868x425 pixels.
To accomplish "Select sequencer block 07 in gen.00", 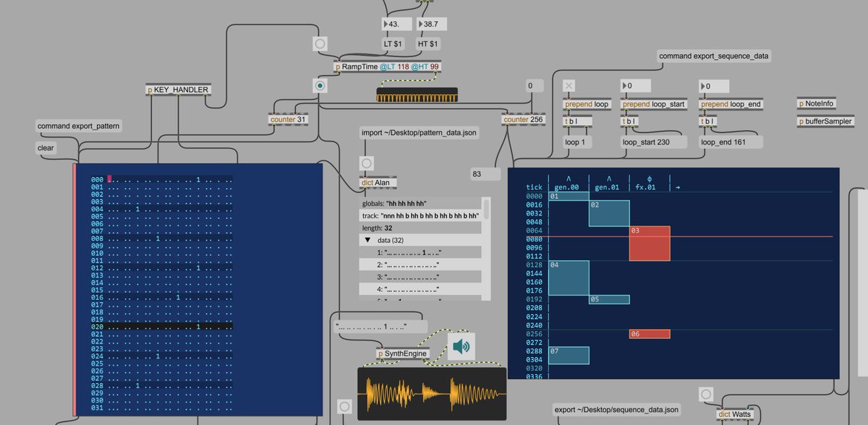I will (569, 355).
